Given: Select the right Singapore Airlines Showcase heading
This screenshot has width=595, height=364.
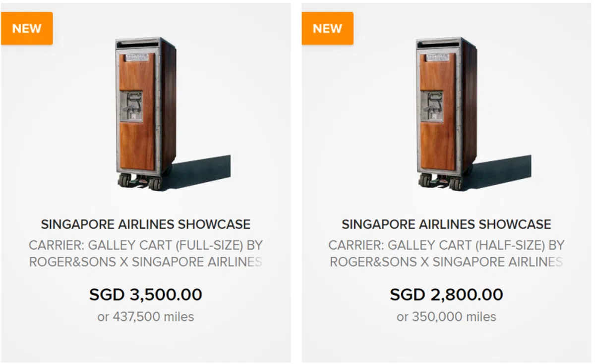Looking at the screenshot, I should coord(446,224).
